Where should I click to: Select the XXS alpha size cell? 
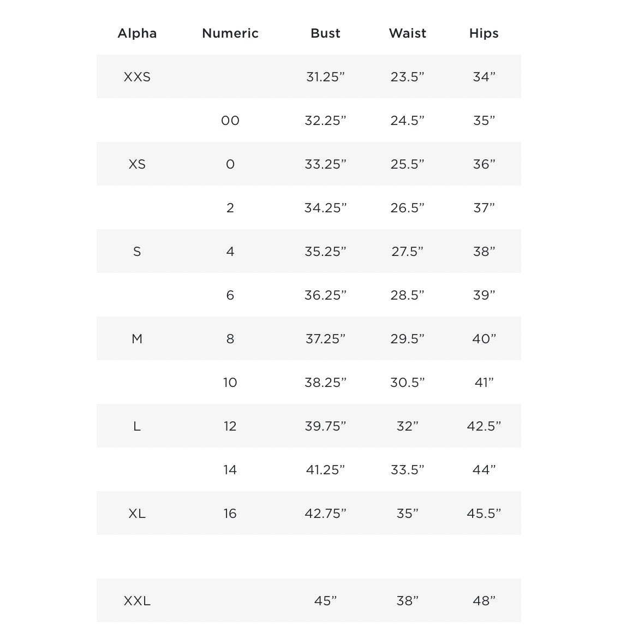[x=137, y=77]
